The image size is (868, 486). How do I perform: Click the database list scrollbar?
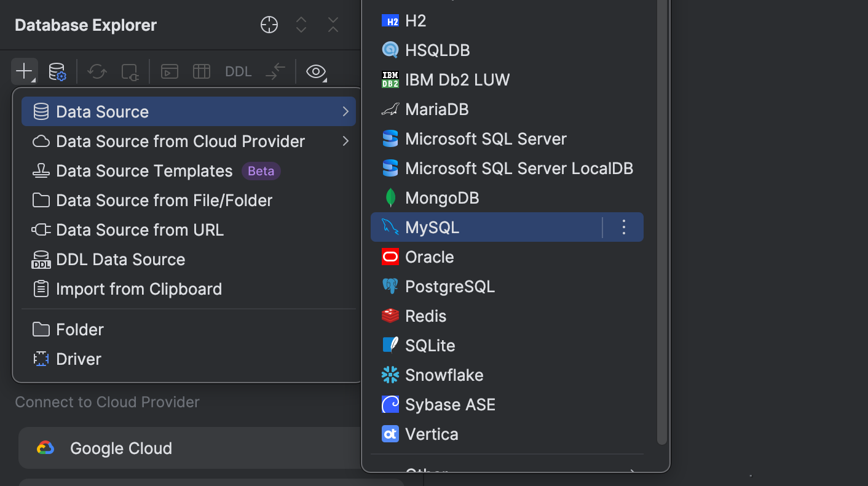click(x=661, y=221)
